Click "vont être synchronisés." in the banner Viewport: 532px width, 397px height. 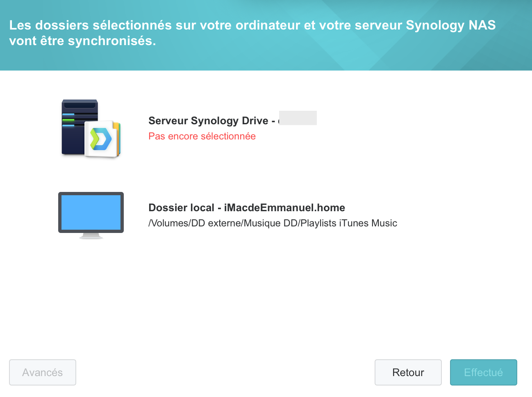tap(83, 41)
